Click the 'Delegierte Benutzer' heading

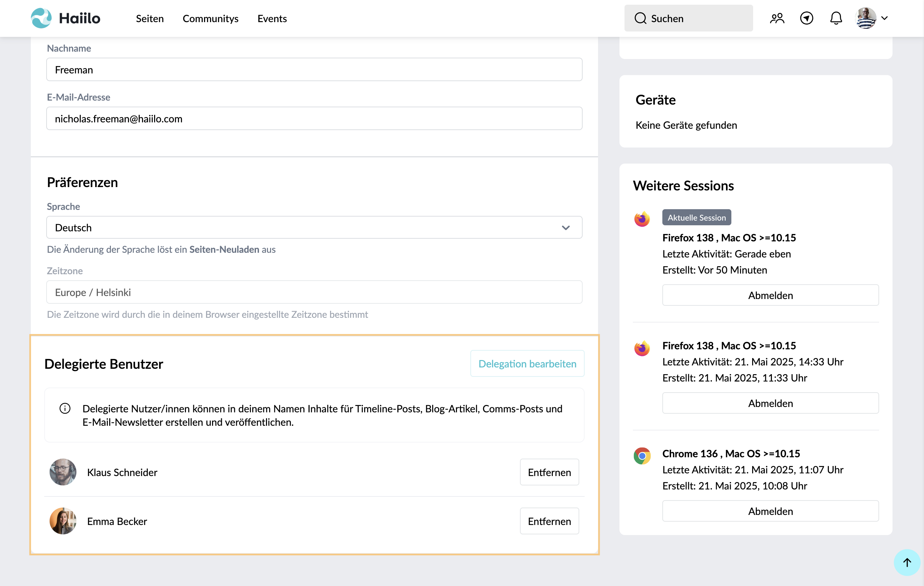[x=104, y=364]
